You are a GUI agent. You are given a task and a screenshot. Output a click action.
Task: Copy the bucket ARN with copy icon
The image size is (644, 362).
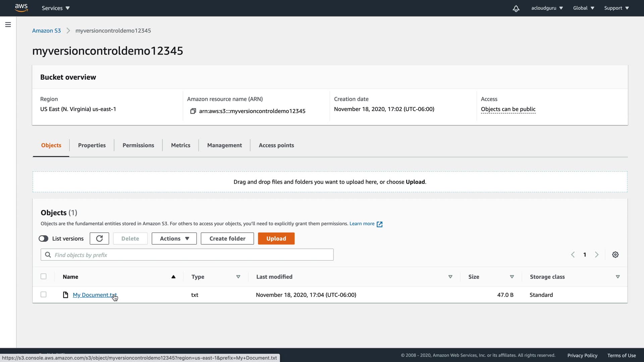(x=193, y=111)
